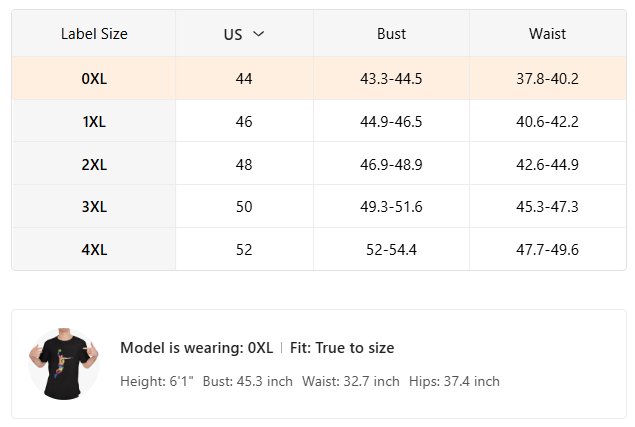Select the 4XL label size row
The width and height of the screenshot is (635, 427).
click(x=94, y=249)
